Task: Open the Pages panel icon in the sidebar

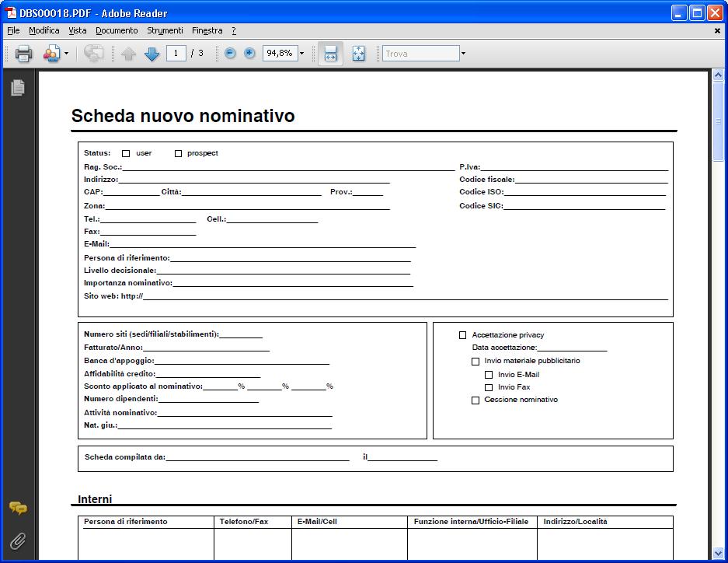Action: tap(18, 88)
